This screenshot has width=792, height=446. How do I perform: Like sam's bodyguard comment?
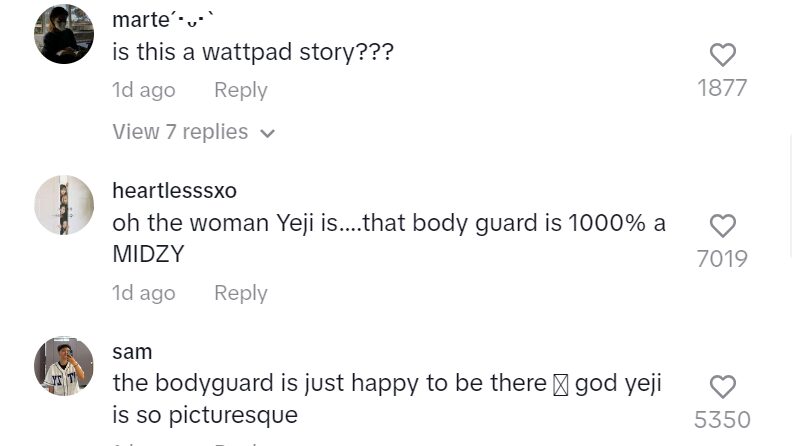723,386
